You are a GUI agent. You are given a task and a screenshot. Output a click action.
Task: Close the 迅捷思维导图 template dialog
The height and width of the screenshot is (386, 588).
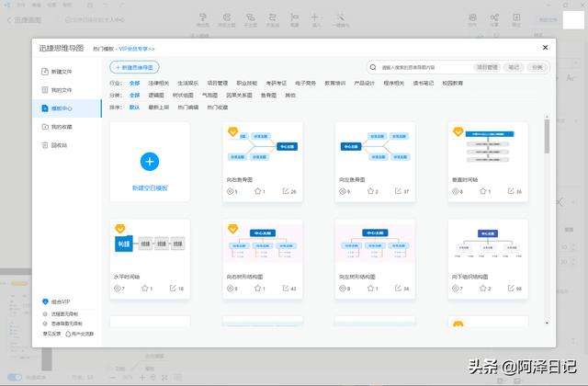545,47
